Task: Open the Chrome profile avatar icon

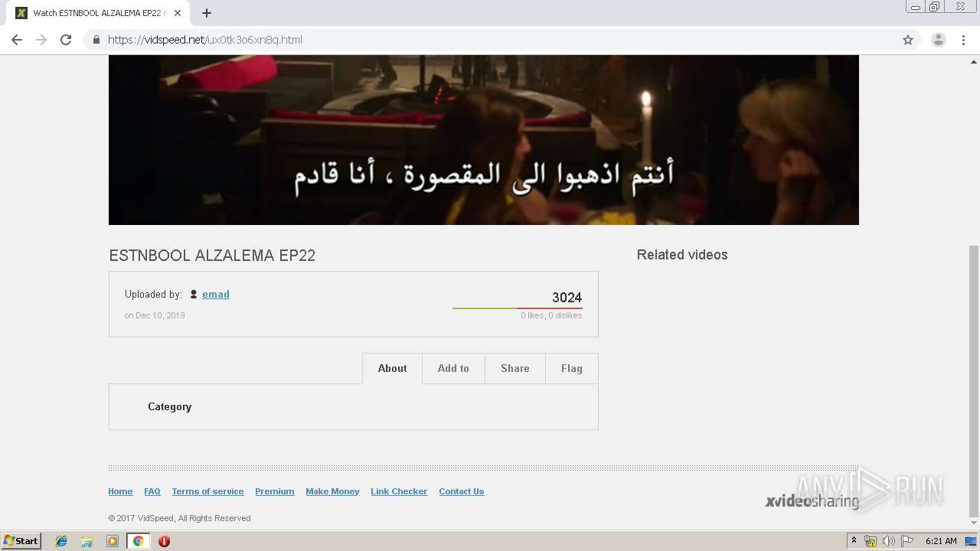Action: click(x=939, y=40)
